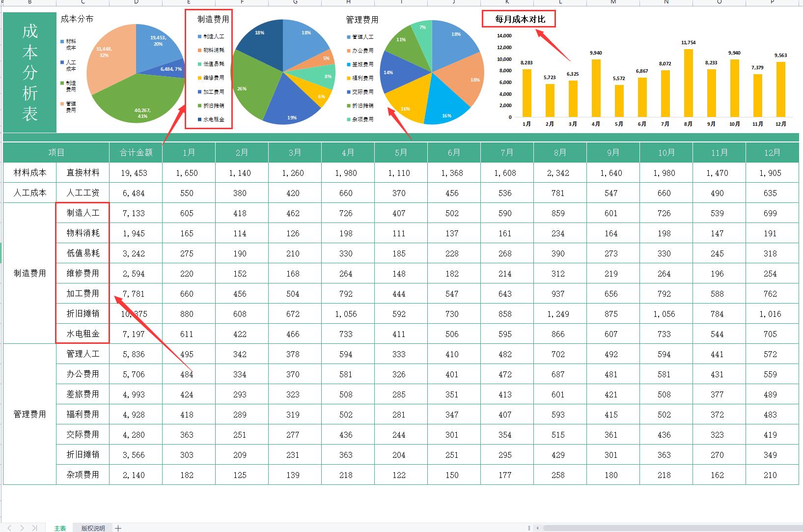Click the 每月成本对比 chart title
Image resolution: width=803 pixels, height=532 pixels.
coord(519,19)
